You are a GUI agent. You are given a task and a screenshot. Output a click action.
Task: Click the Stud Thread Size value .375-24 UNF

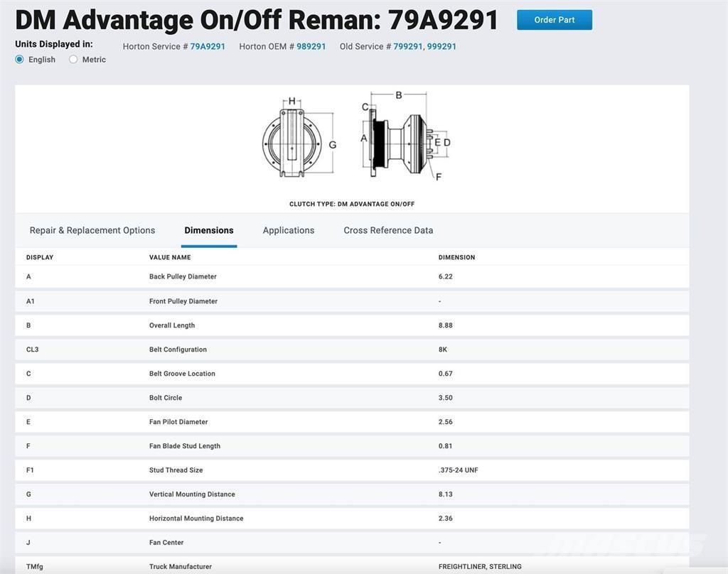click(458, 470)
